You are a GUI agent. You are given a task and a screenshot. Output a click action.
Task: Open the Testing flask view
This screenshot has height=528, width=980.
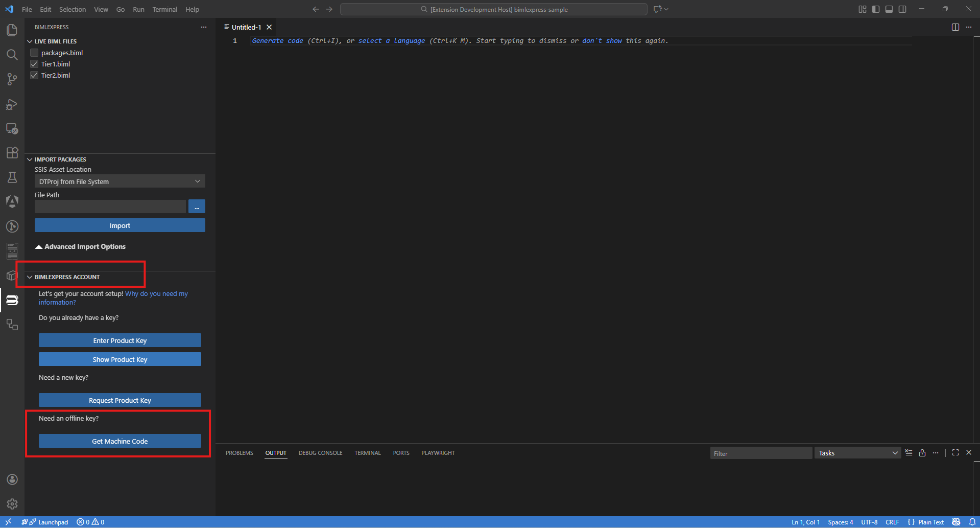12,177
